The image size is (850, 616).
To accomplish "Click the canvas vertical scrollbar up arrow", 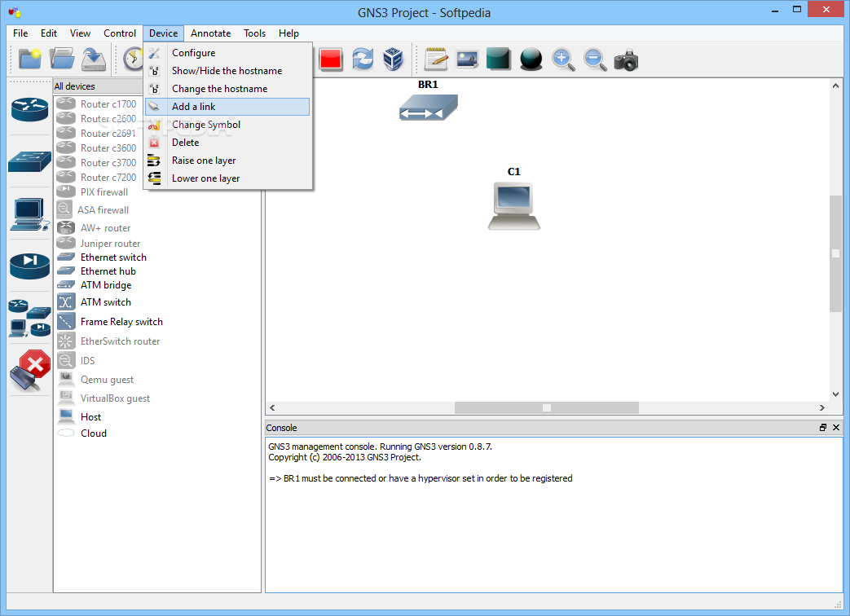I will pos(835,86).
